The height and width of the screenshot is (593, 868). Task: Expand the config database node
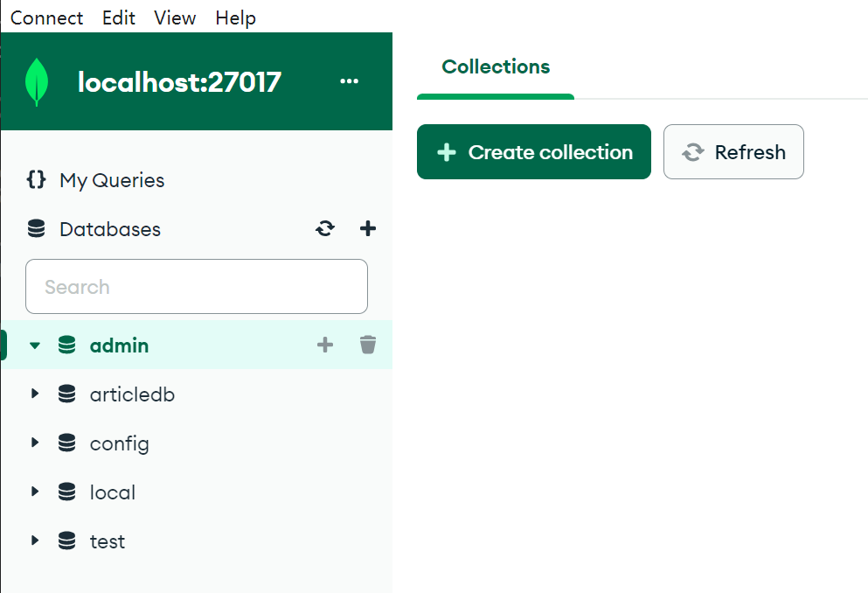35,443
